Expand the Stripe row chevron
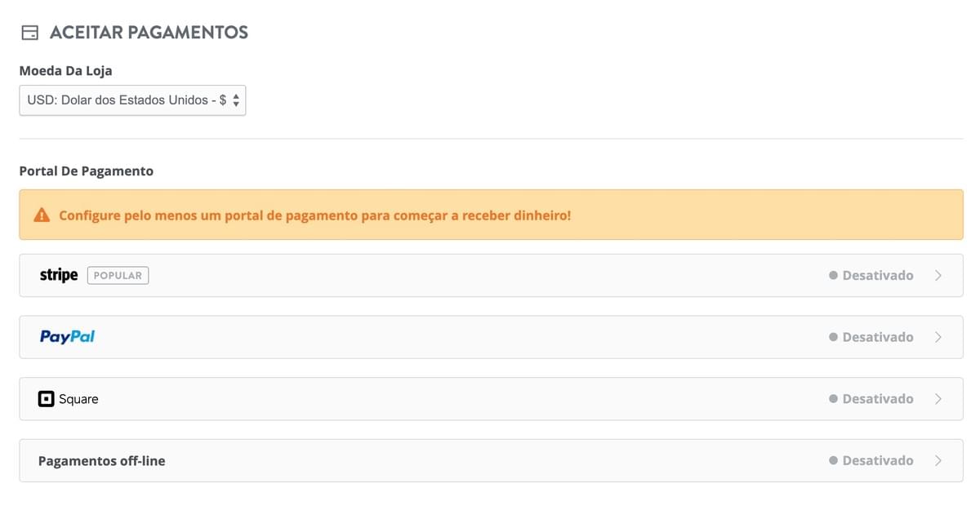This screenshot has width=980, height=510. (938, 276)
